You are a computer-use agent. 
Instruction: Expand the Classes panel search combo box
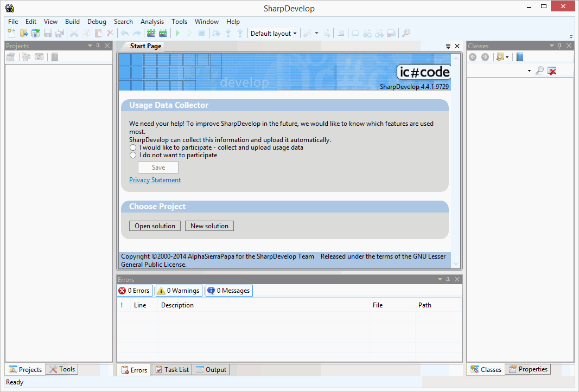pos(529,71)
